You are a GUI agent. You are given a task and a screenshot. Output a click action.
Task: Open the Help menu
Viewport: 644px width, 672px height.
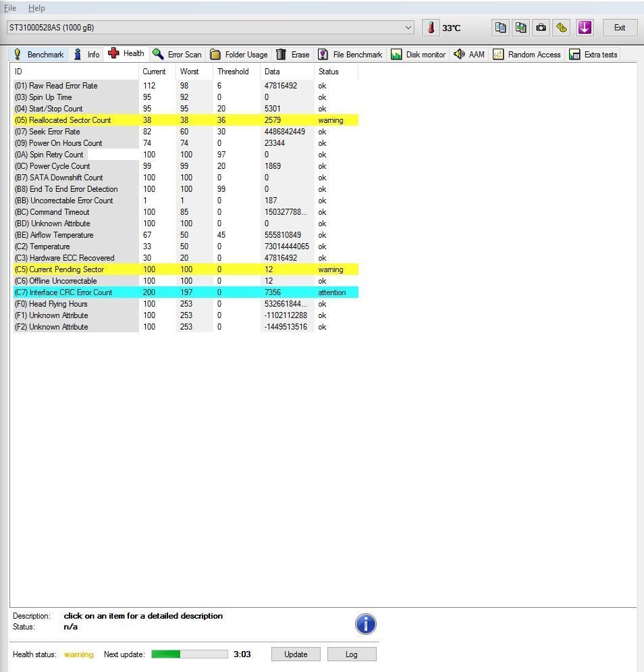coord(36,7)
